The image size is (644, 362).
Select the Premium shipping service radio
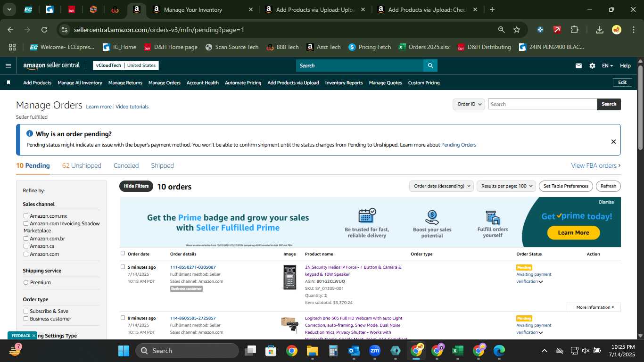[x=26, y=282]
